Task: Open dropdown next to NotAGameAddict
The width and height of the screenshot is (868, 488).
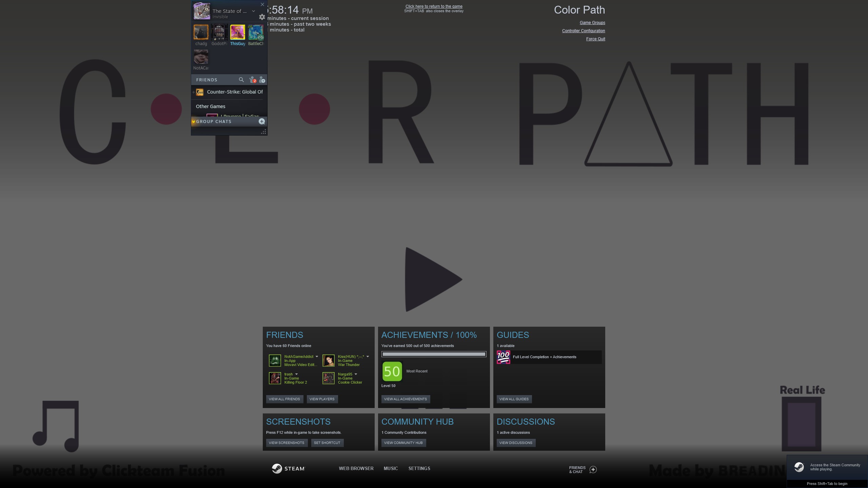Action: tap(317, 357)
